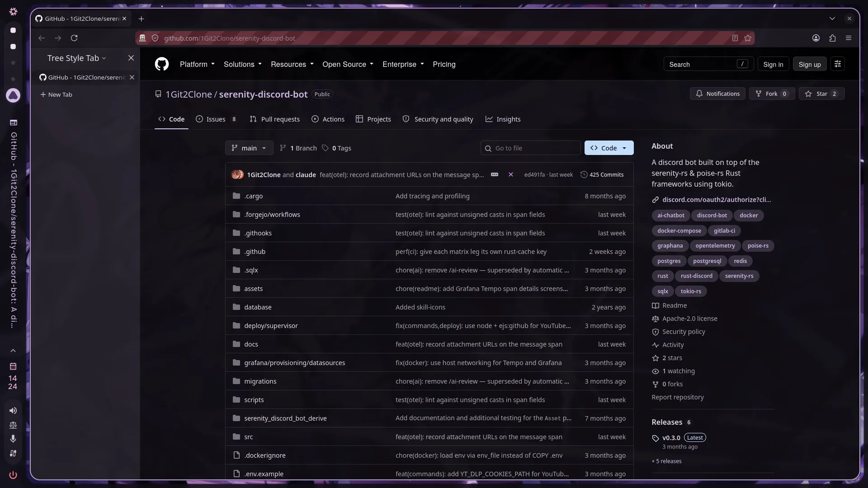Open the calendar icon in the side panel
Image resolution: width=868 pixels, height=488 pixels.
(x=13, y=366)
